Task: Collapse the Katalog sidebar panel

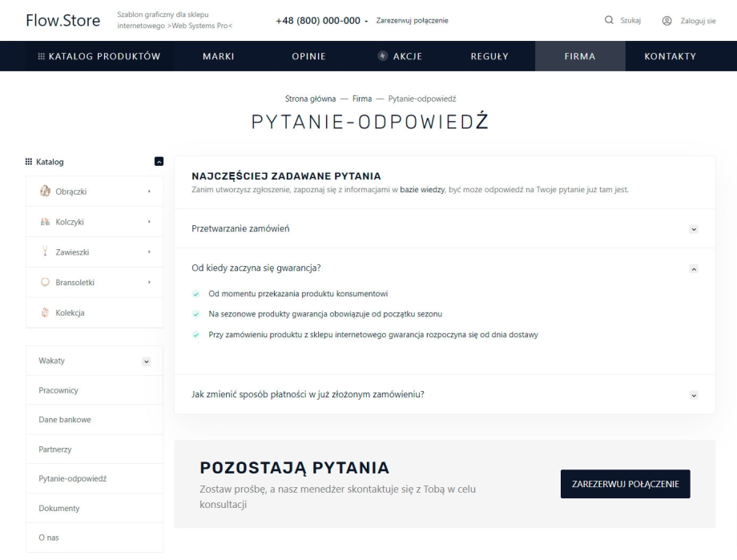Action: pyautogui.click(x=159, y=162)
